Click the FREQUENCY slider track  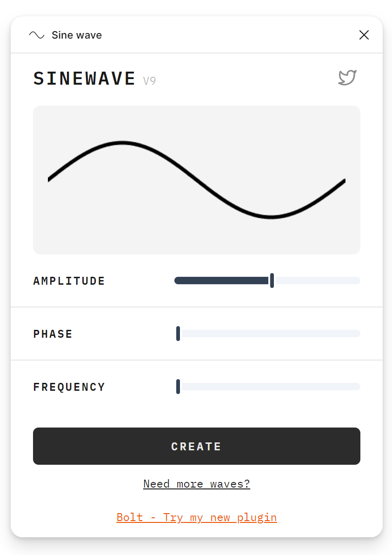tap(267, 387)
